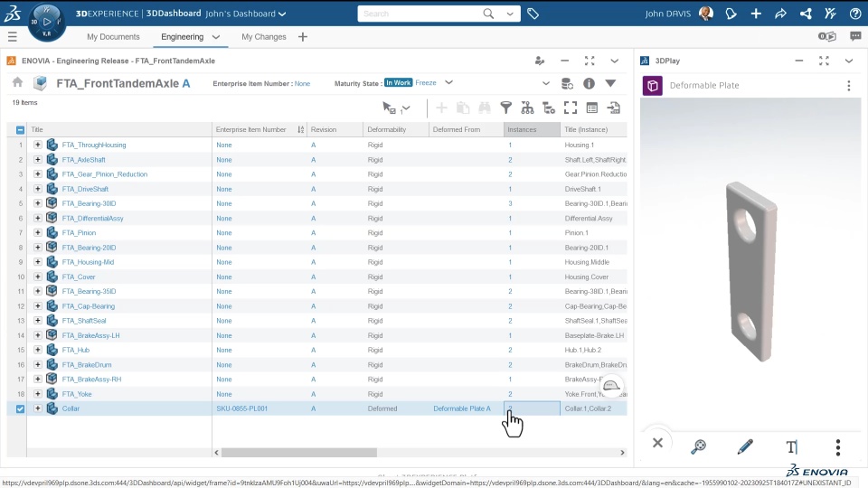Open notifications icon in top bar
The height and width of the screenshot is (488, 868).
click(731, 14)
